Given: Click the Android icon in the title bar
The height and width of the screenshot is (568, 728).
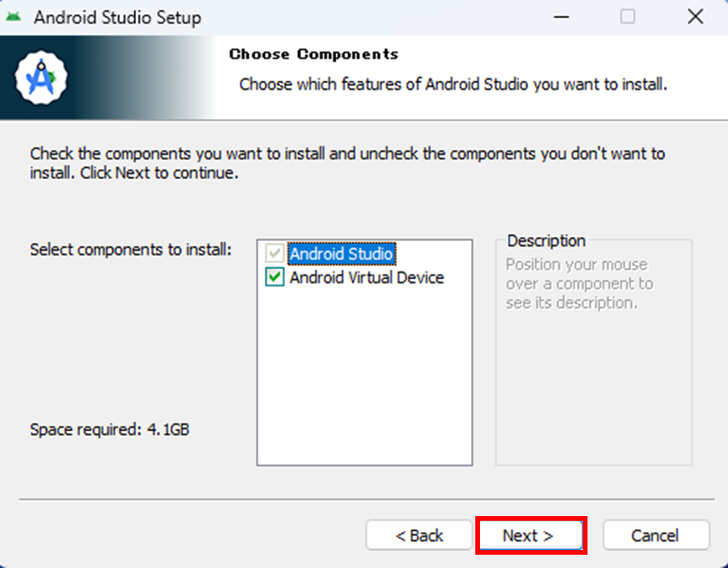Looking at the screenshot, I should [x=14, y=17].
